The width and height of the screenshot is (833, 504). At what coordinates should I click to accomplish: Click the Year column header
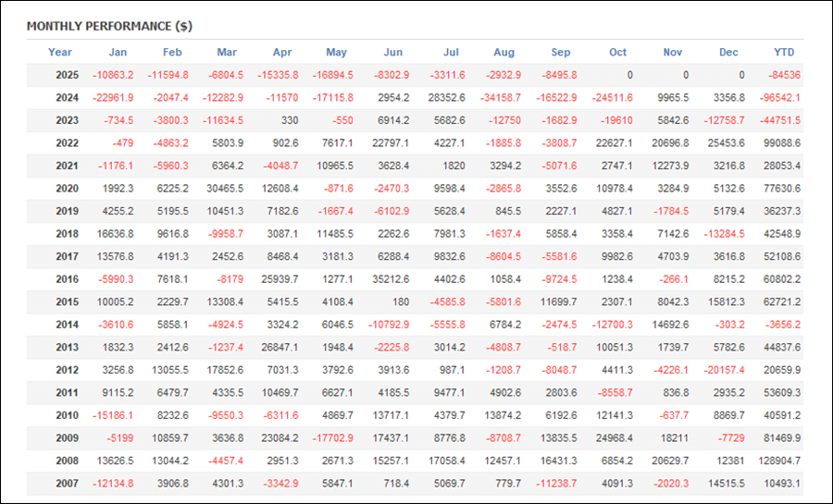[x=60, y=53]
